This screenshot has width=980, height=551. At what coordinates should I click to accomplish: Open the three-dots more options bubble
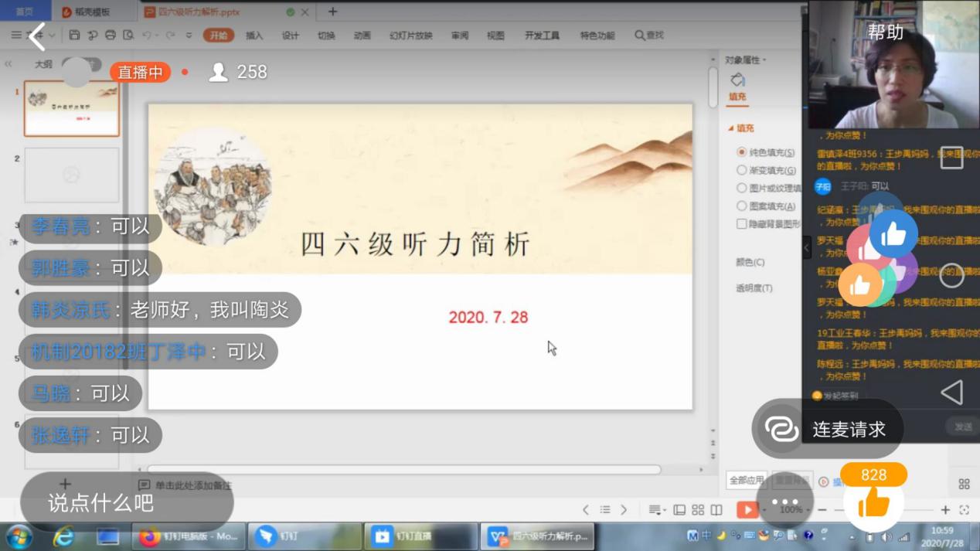[784, 502]
